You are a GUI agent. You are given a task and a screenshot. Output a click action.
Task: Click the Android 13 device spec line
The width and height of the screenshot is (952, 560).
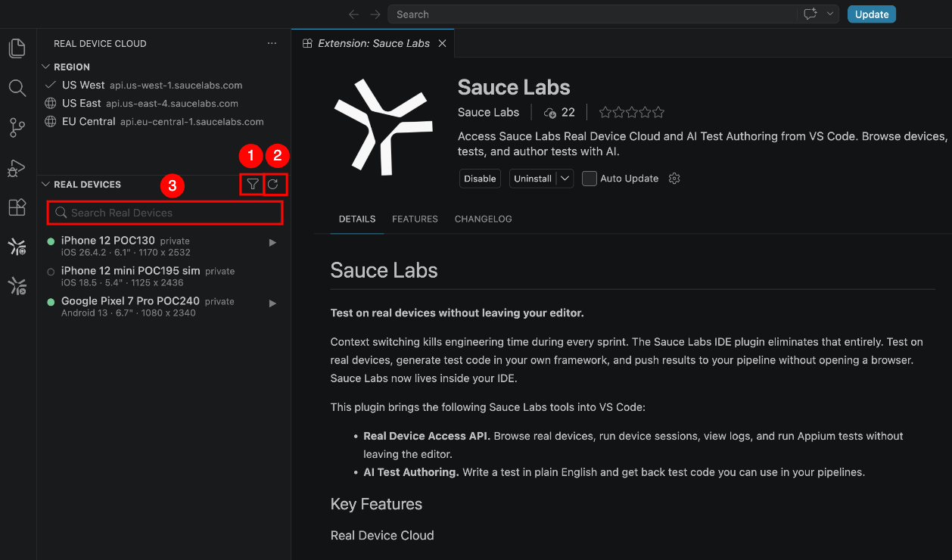129,313
